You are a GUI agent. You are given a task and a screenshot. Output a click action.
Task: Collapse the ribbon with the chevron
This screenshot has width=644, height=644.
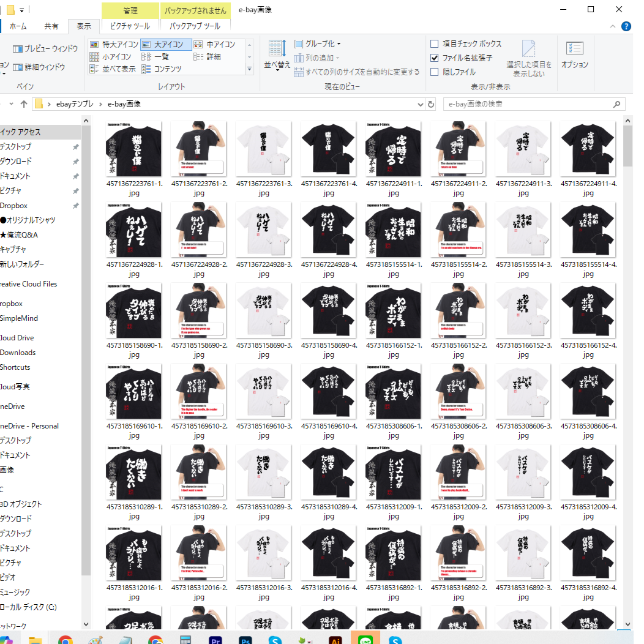click(x=612, y=26)
